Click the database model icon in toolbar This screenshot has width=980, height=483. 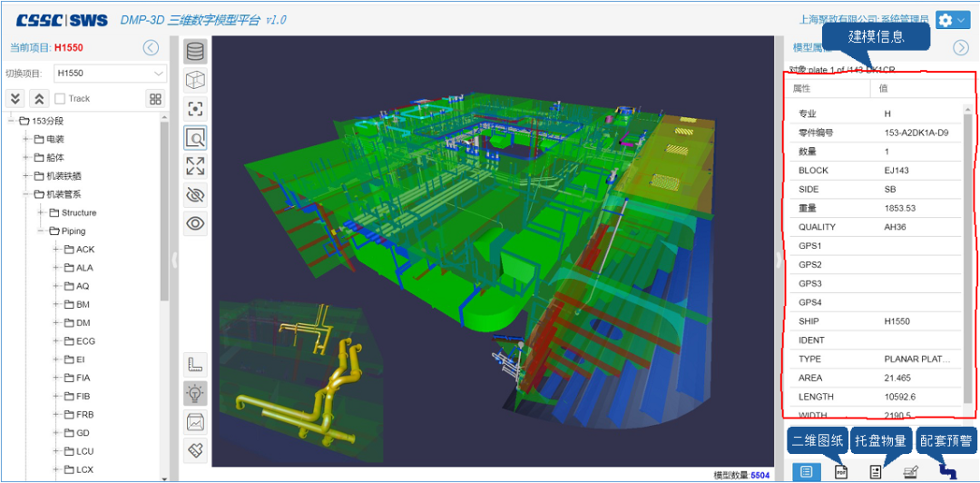195,52
